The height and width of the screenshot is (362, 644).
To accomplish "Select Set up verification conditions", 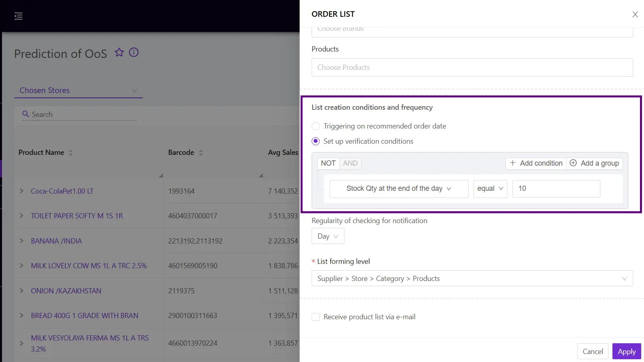I will point(316,141).
